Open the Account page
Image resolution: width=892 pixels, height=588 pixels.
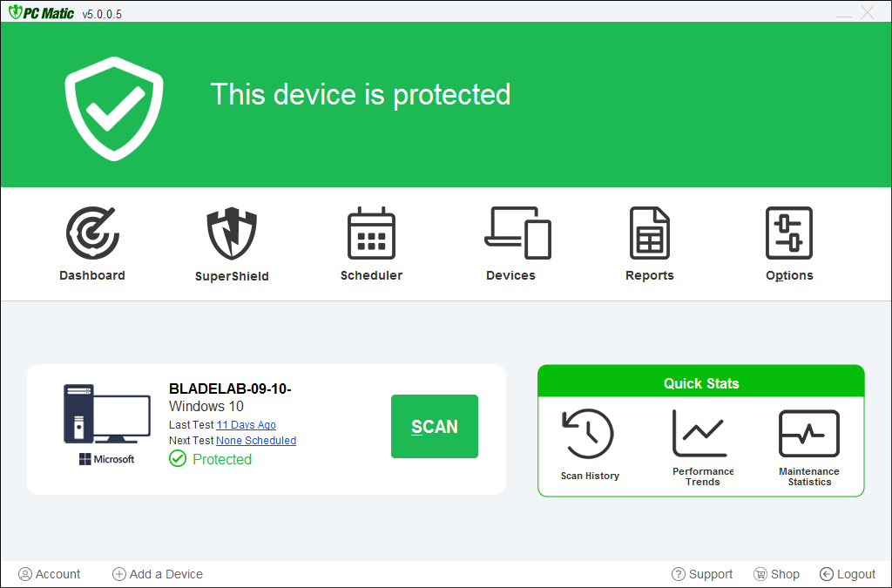click(50, 574)
